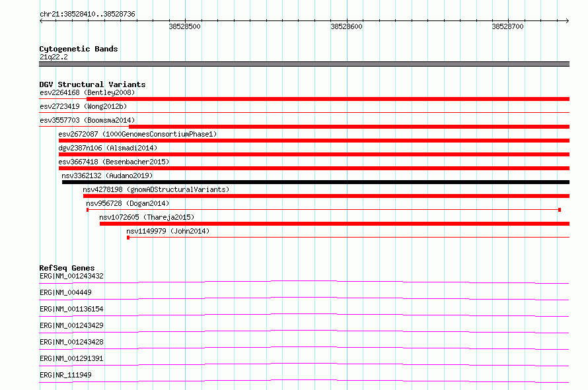The height and width of the screenshot is (390, 588).
Task: Click the right arrow of the ruler
Action: click(x=567, y=20)
